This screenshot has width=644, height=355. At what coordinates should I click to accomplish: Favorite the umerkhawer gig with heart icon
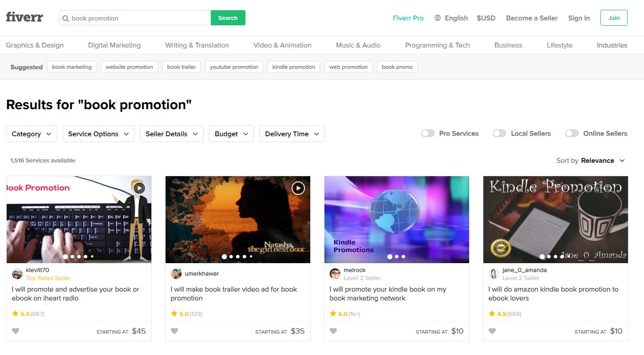(x=174, y=331)
